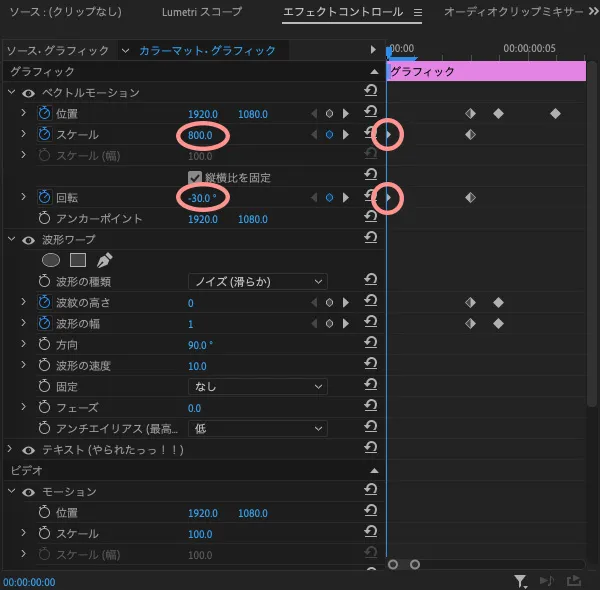Click the カラーマット・グラフィック clip link
Image resolution: width=600 pixels, height=590 pixels.
pos(207,50)
